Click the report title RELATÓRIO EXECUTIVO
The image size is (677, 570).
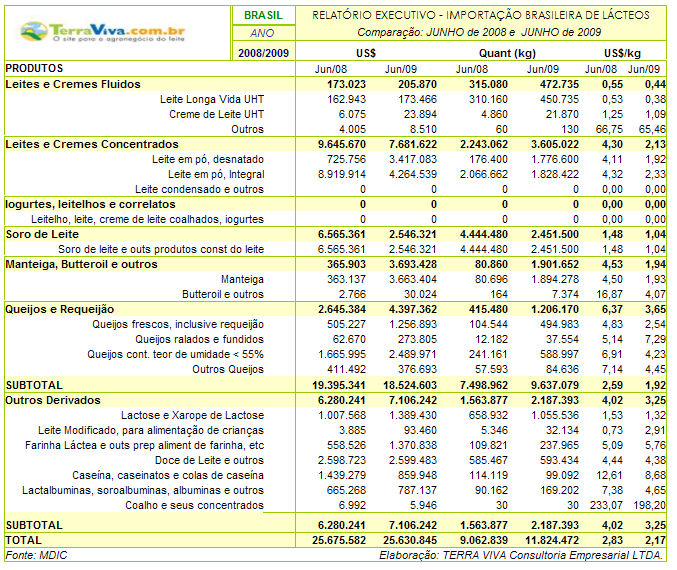[481, 16]
